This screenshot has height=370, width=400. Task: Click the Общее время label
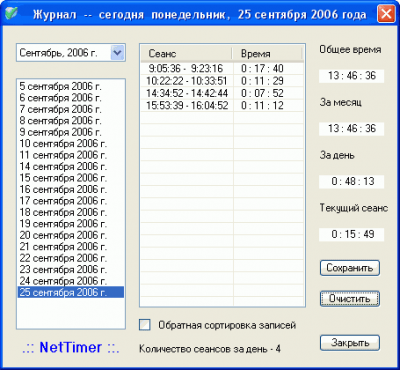(350, 50)
